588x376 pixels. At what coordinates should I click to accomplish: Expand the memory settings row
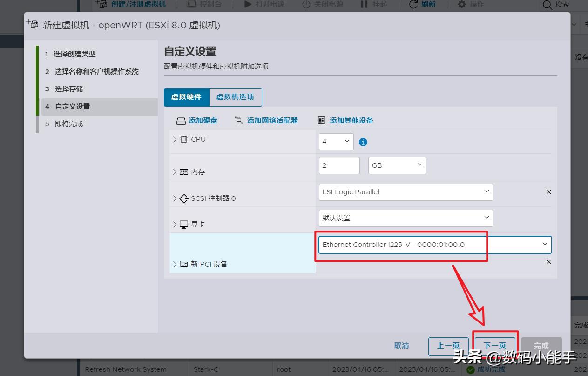[175, 172]
